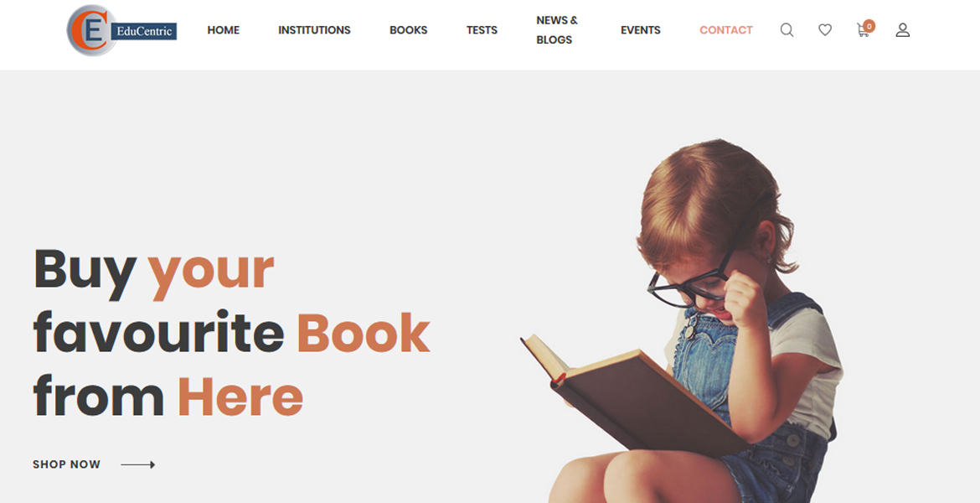Open the Tests menu item
Viewport: 980px width, 503px height.
[482, 30]
